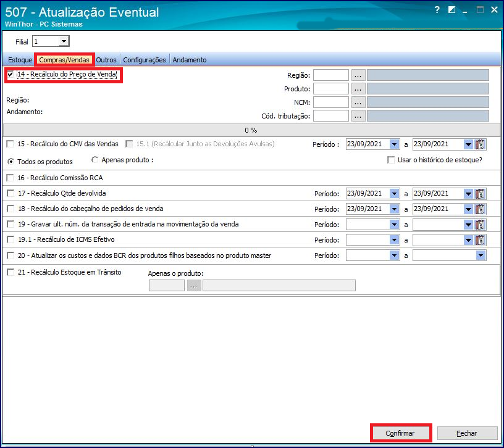Check 15 - Recálculo do CMV das Vendas
Viewport: 504px width, 448px height.
click(10, 144)
